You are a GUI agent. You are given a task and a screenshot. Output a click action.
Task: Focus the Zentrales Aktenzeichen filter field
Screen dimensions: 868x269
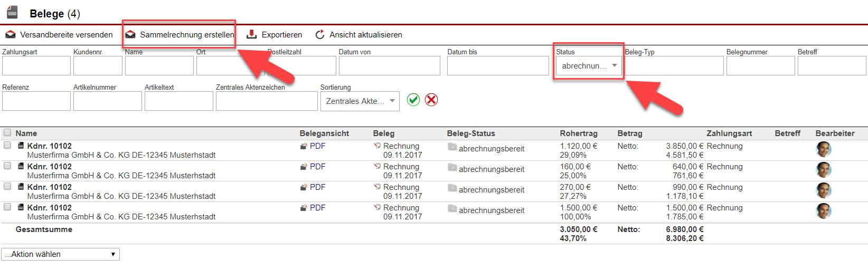pos(267,101)
